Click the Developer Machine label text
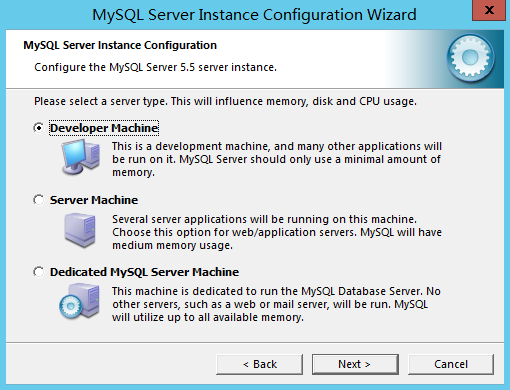Image resolution: width=510 pixels, height=390 pixels. click(104, 128)
